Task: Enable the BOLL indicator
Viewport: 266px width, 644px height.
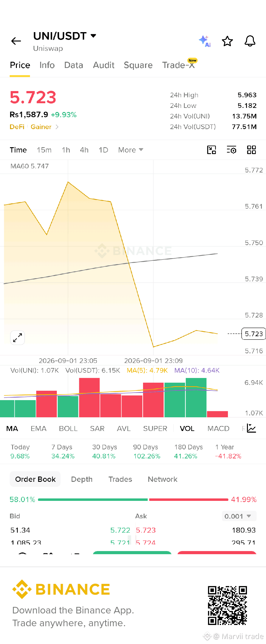Action: (x=68, y=429)
